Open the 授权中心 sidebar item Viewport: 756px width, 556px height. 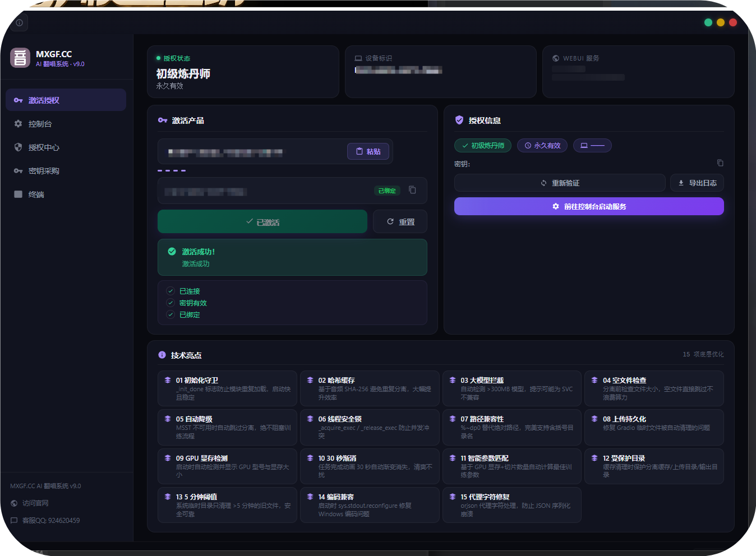pyautogui.click(x=66, y=147)
